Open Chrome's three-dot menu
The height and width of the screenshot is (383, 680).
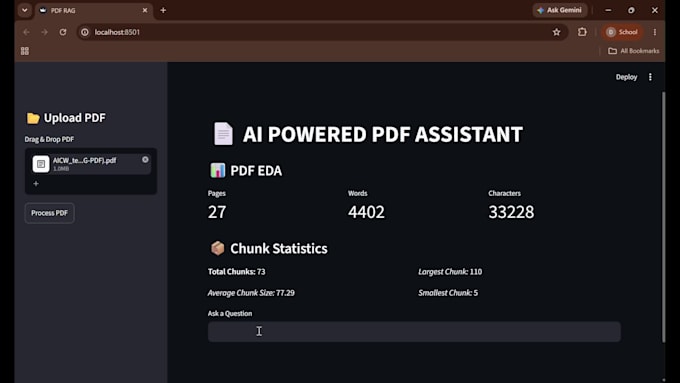click(x=655, y=32)
